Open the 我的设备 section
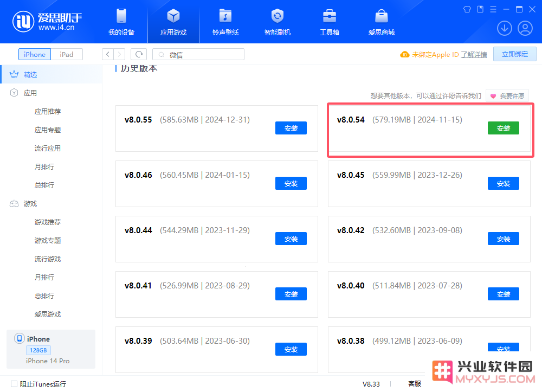The image size is (542, 392). (121, 22)
